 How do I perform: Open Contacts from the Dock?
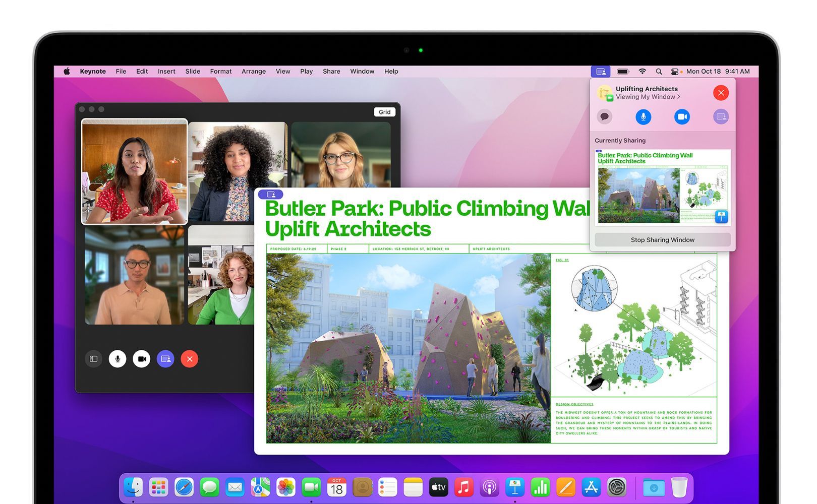[362, 487]
